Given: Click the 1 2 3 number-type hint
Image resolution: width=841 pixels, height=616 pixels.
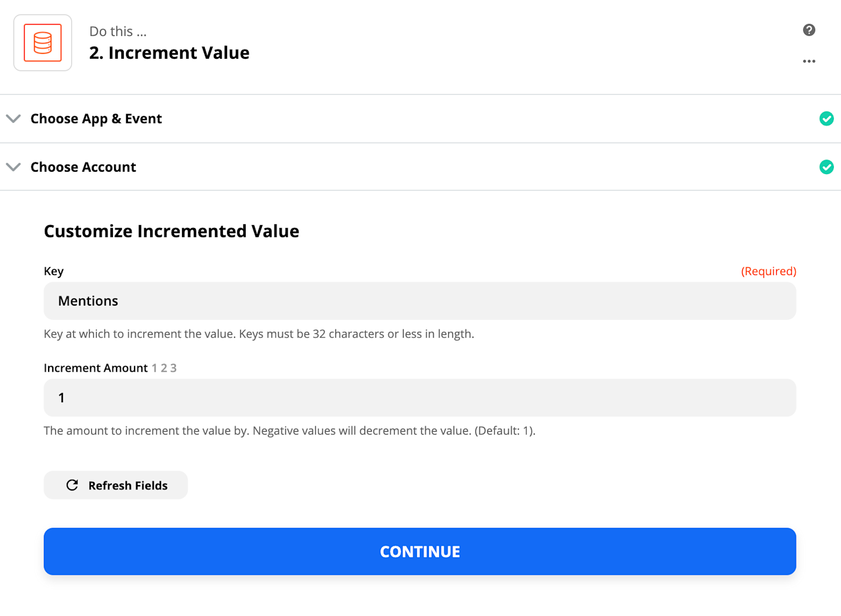Looking at the screenshot, I should (x=164, y=368).
